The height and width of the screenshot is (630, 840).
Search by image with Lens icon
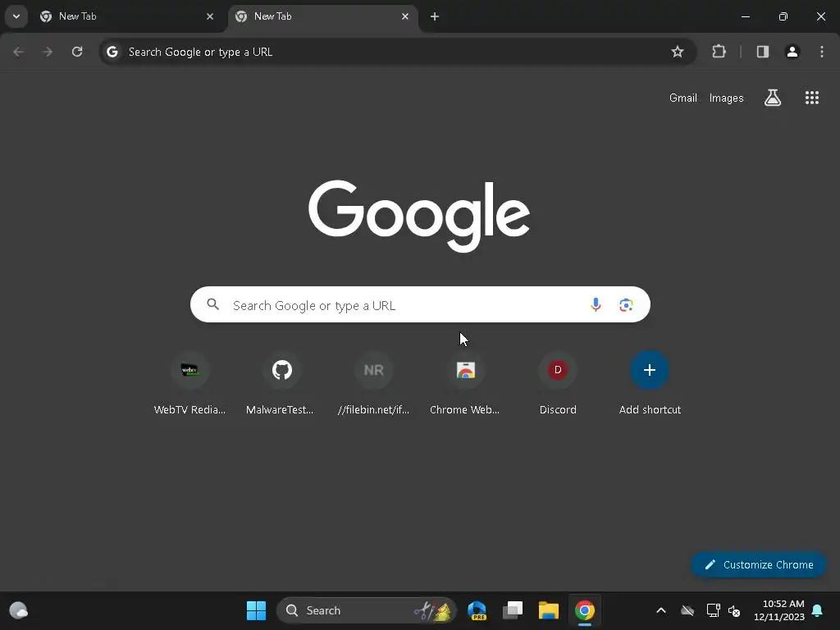[x=626, y=305]
